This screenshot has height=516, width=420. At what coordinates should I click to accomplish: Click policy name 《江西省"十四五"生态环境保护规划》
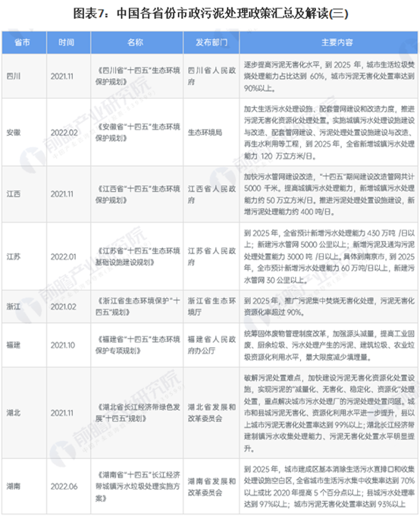pos(137,194)
